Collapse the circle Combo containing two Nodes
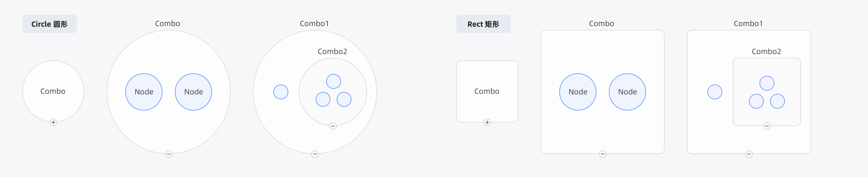 click(168, 154)
